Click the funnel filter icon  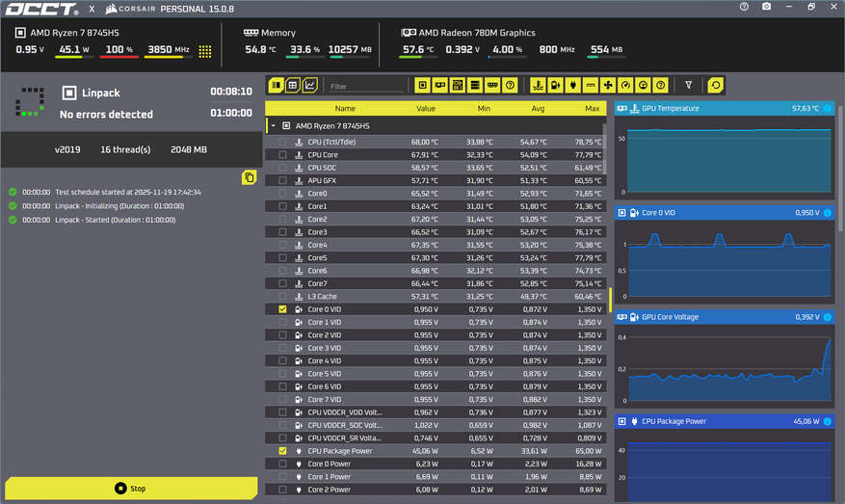click(x=688, y=85)
